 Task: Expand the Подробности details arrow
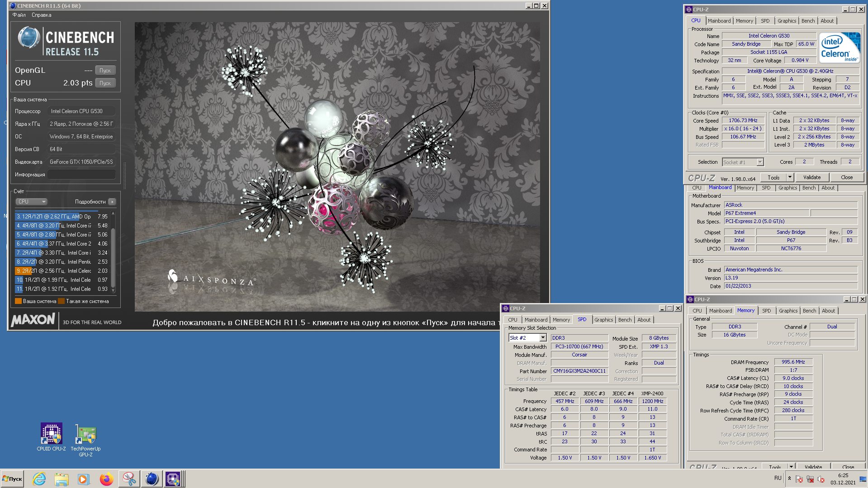[112, 202]
